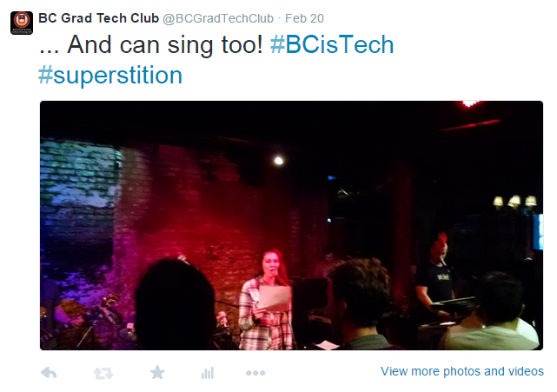Image resolution: width=557 pixels, height=392 pixels.
Task: Click the man in the black t-shirt
Action: pos(434,278)
